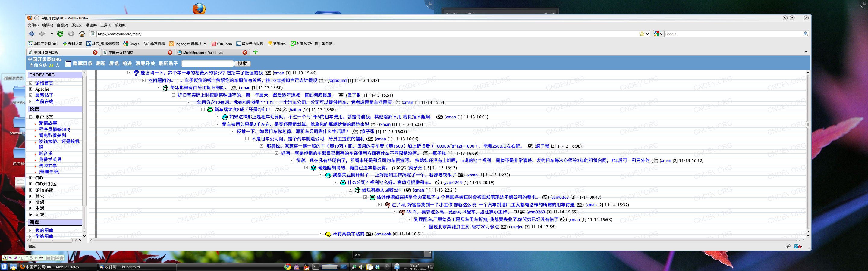Click the main thread vertical scrollbar
The height and width of the screenshot is (271, 868).
pos(808,152)
